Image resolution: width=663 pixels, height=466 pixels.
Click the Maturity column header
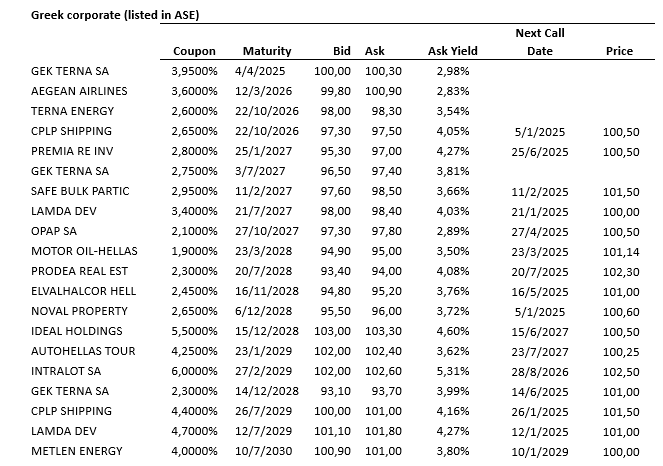[x=267, y=51]
